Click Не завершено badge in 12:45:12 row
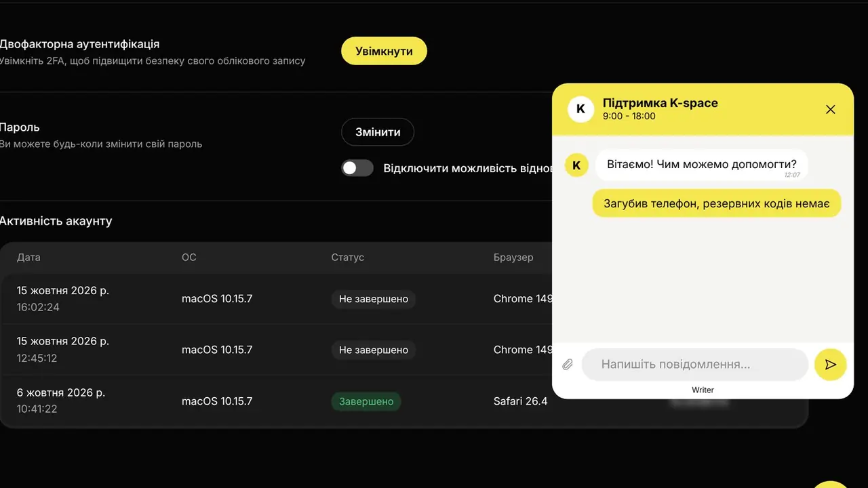 pos(374,350)
